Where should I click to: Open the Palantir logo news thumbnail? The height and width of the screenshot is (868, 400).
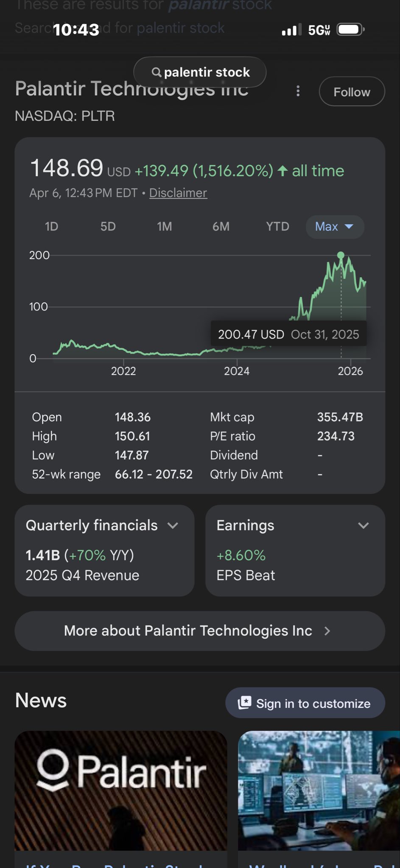click(x=121, y=790)
